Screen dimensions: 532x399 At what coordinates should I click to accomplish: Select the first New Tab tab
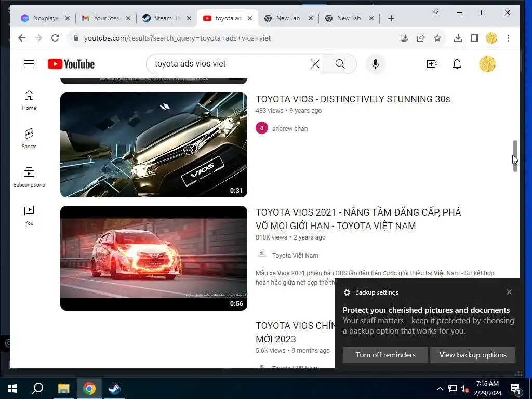(288, 18)
